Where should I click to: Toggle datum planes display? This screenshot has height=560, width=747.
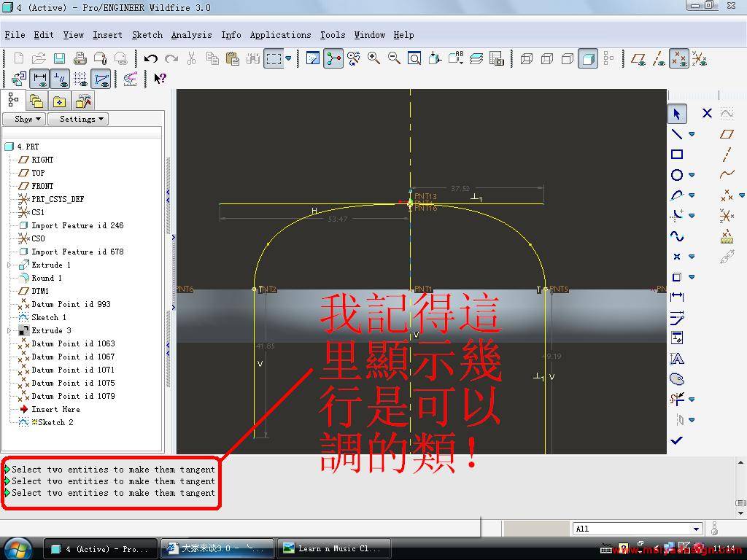(x=638, y=58)
